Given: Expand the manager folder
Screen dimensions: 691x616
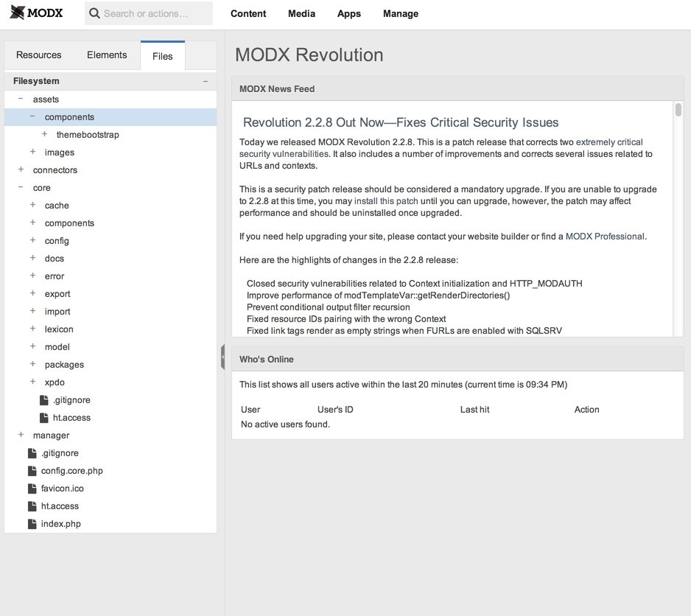Looking at the screenshot, I should tap(21, 434).
